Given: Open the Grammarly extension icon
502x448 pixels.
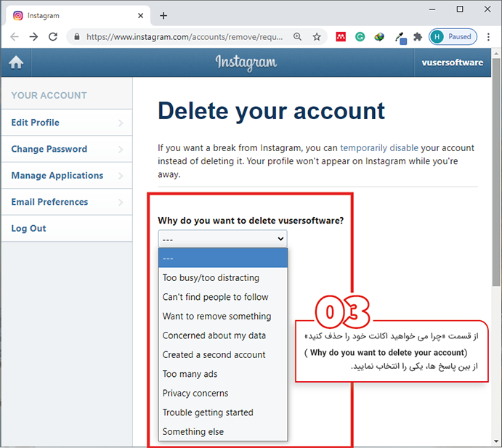Looking at the screenshot, I should point(360,37).
